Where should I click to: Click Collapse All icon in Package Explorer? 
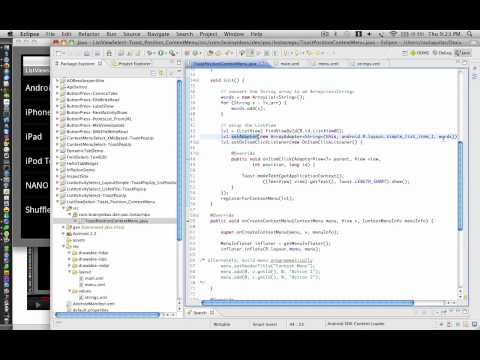(x=154, y=73)
